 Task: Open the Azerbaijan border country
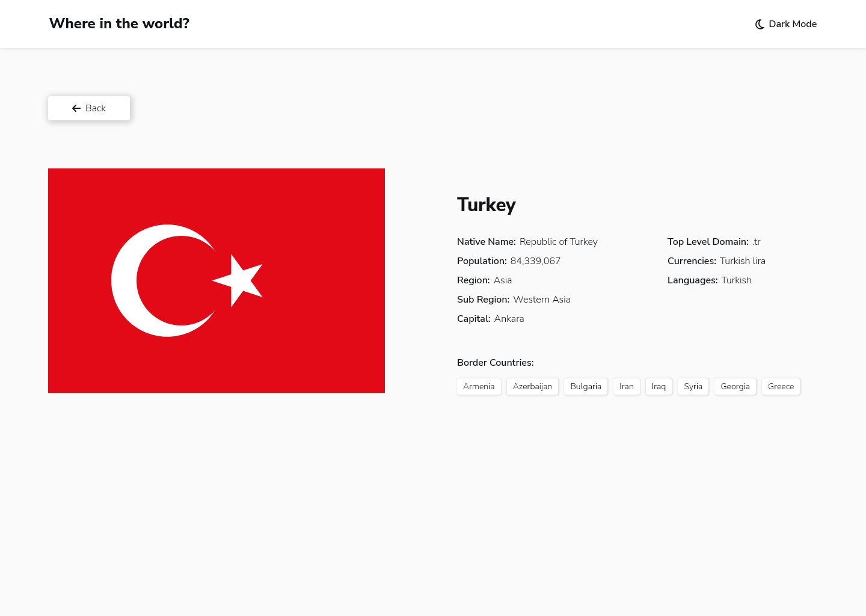532,386
